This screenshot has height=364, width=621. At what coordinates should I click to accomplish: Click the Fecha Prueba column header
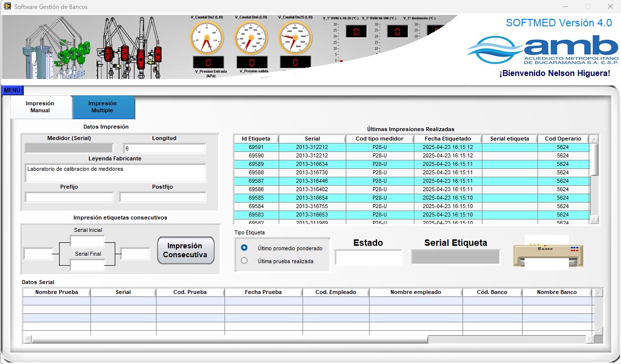tap(263, 292)
